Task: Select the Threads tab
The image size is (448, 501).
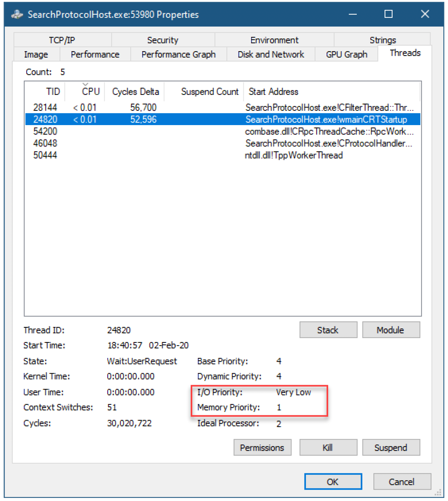Action: 405,53
